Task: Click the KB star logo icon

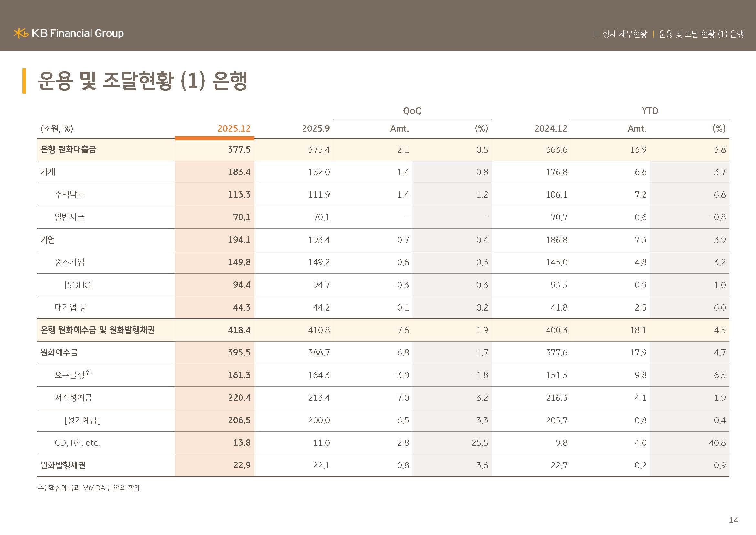Action: click(21, 33)
